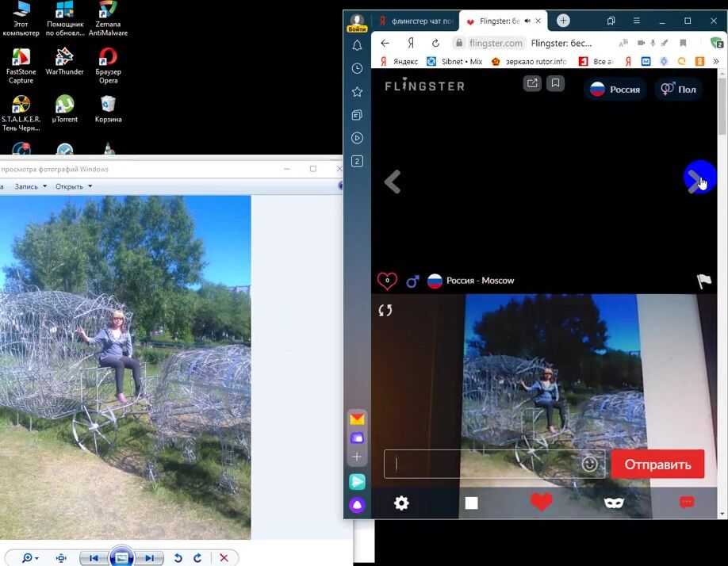Open the red chat bubble icon

(687, 503)
